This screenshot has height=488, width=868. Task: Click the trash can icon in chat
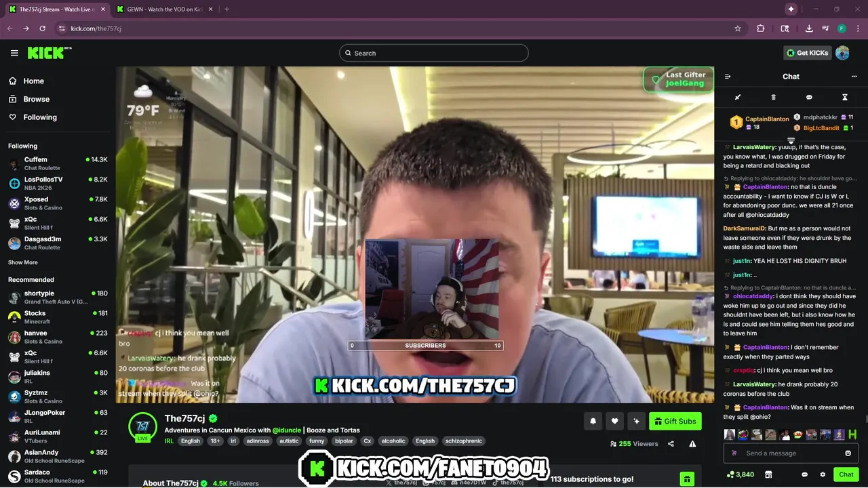click(x=773, y=98)
